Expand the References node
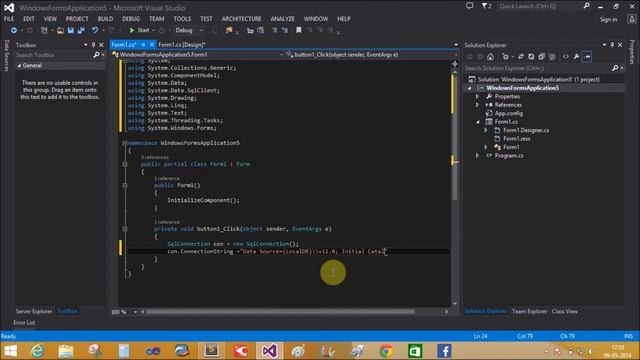Screen dimensions: 640x360 click(477, 105)
